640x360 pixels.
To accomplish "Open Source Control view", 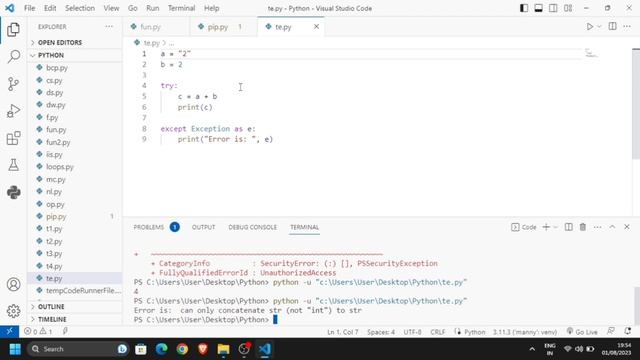I will click(13, 84).
